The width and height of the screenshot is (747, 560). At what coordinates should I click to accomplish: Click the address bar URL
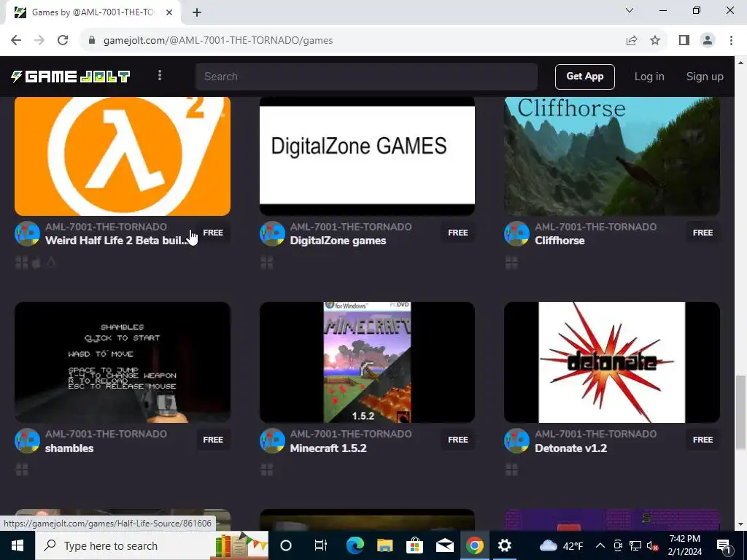(217, 41)
